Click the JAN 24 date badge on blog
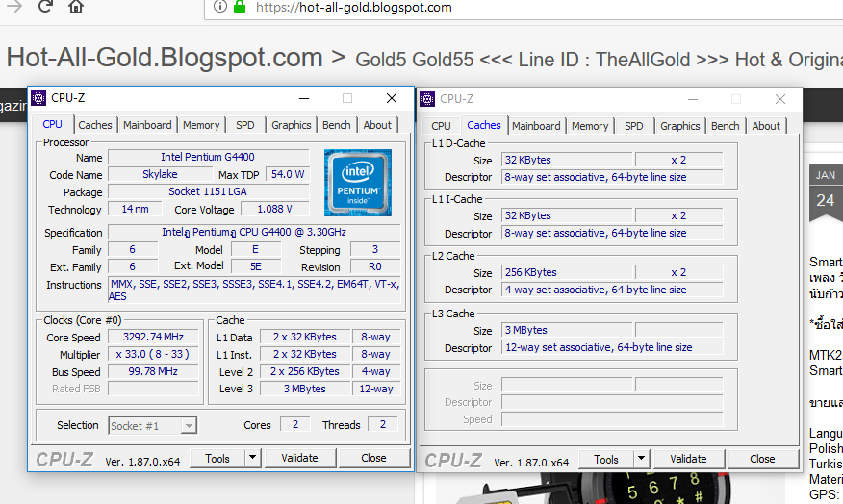 pos(826,193)
